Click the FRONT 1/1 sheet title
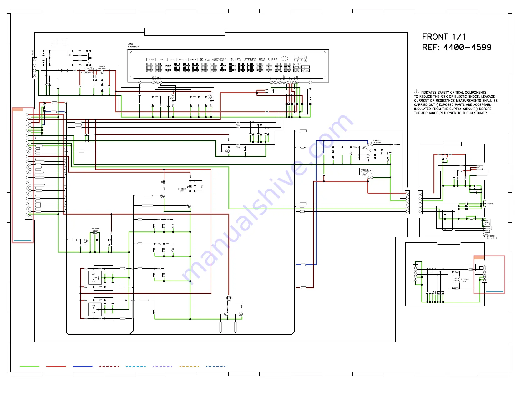The image size is (532, 395). click(x=444, y=37)
